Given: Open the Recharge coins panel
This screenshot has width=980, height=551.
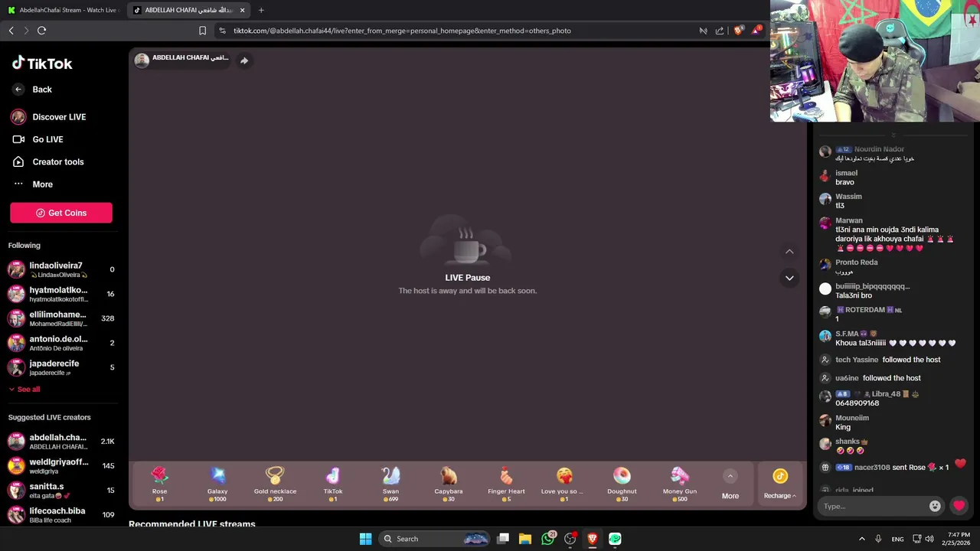Looking at the screenshot, I should pos(780,485).
